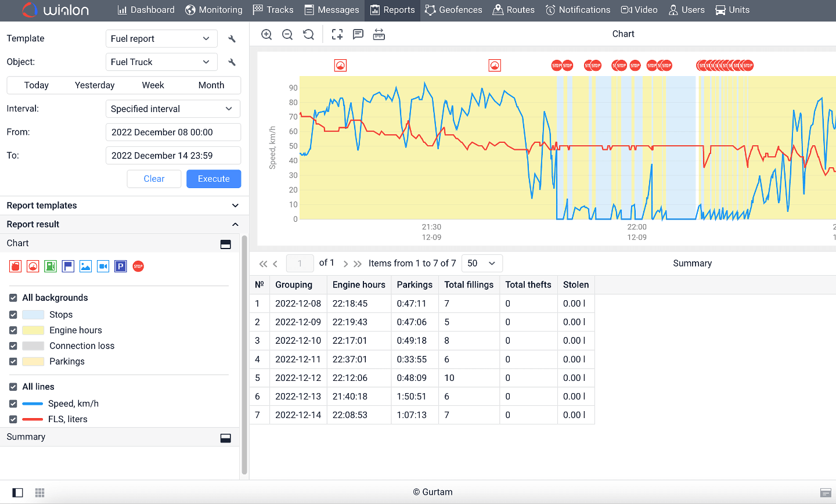836x504 pixels.
Task: Select the video markers icon under Chart
Action: [103, 266]
